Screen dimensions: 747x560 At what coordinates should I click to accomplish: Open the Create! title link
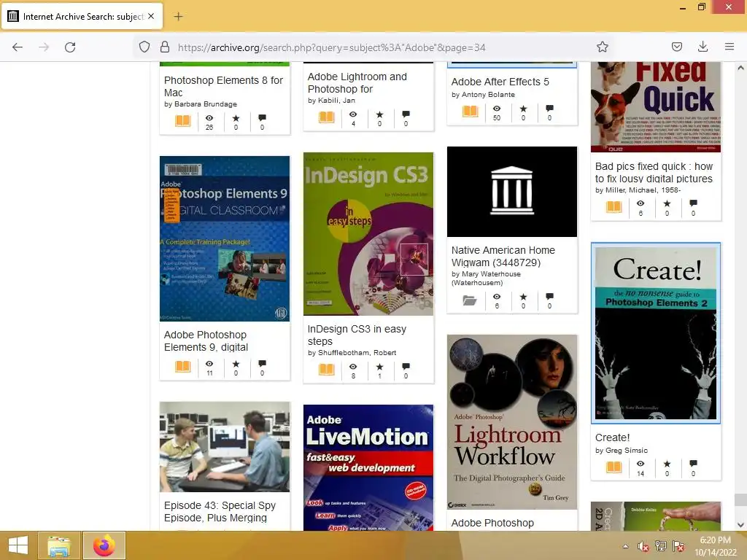tap(612, 437)
